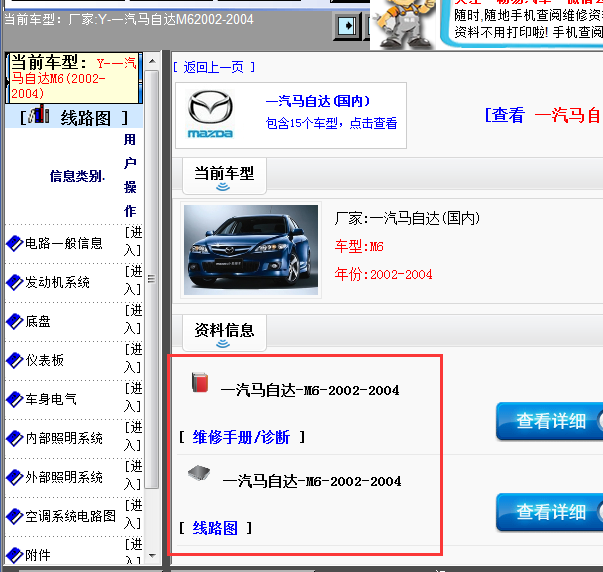Select the 资料信息 tab
The height and width of the screenshot is (572, 603).
coord(224,333)
